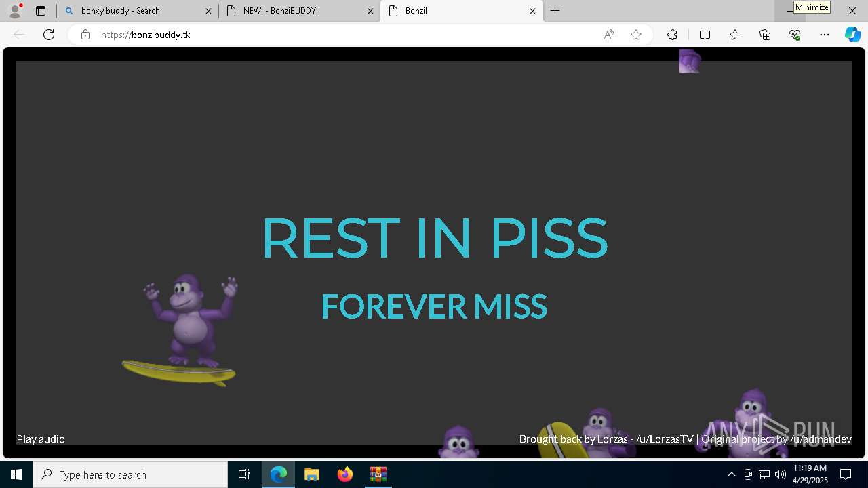Open File Explorer from the taskbar
This screenshot has width=868, height=488.
click(x=312, y=474)
